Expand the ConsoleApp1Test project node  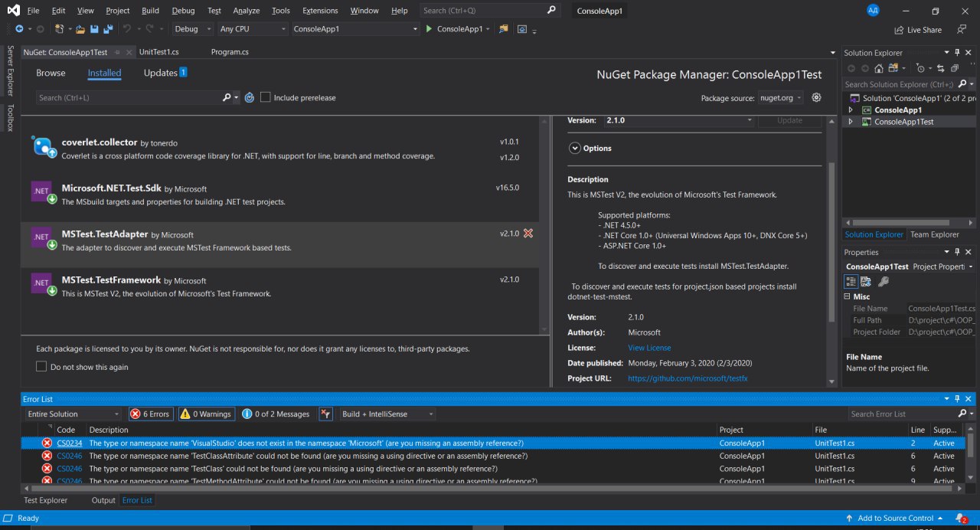(850, 122)
